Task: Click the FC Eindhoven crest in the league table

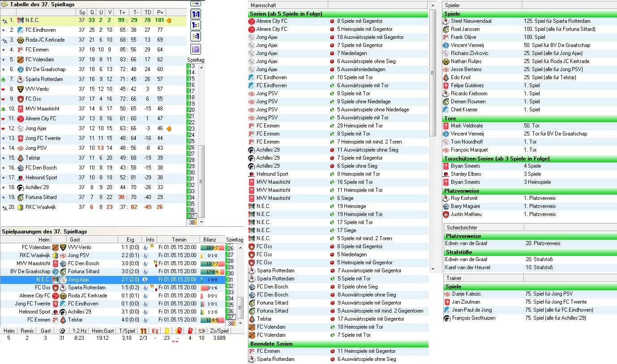Action: click(20, 30)
